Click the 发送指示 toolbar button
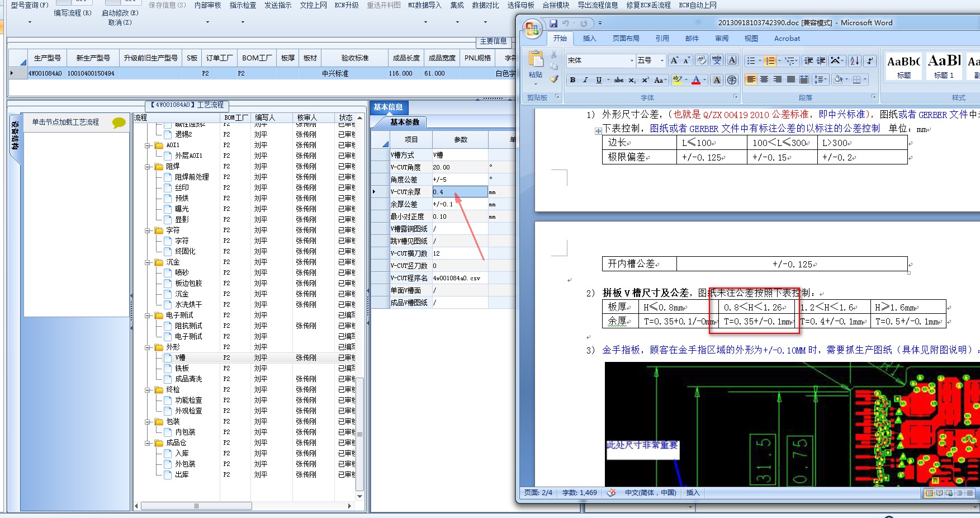980x518 pixels. (278, 5)
